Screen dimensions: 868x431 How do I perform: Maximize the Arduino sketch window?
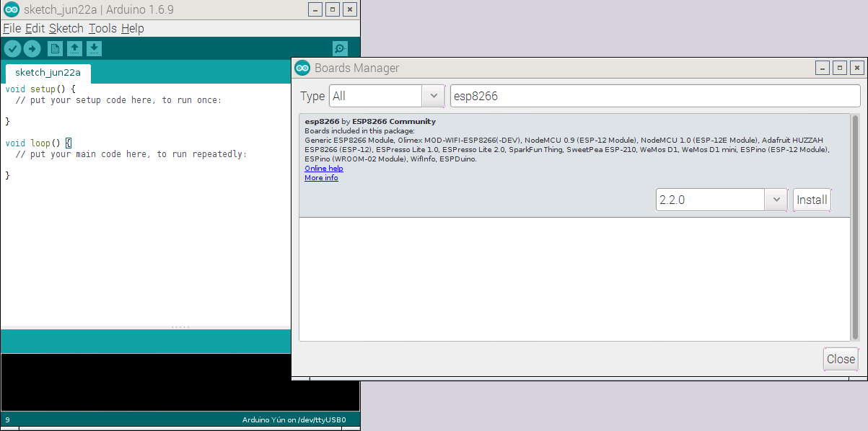click(x=333, y=9)
